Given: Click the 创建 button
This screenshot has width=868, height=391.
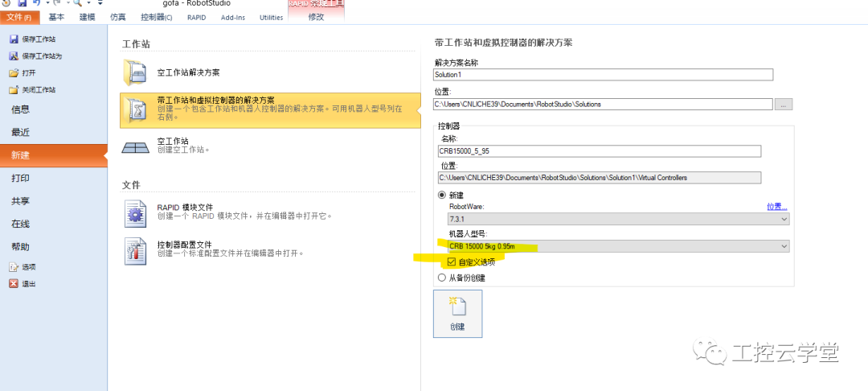Looking at the screenshot, I should [x=457, y=314].
